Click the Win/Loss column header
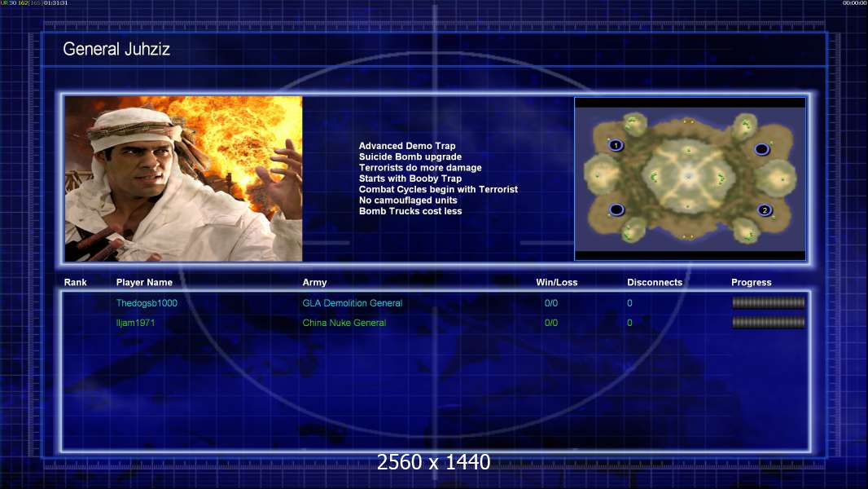The width and height of the screenshot is (868, 489). pos(556,283)
